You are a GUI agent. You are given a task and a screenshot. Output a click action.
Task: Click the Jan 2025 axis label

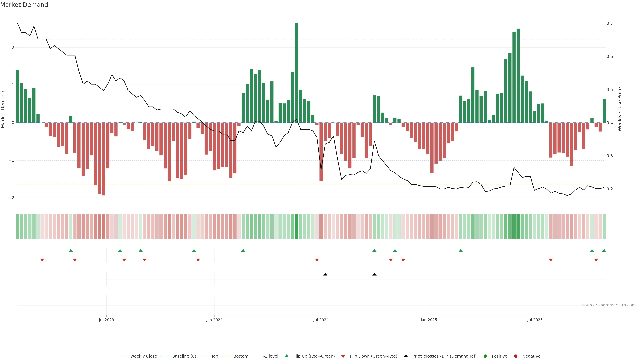coord(429,320)
